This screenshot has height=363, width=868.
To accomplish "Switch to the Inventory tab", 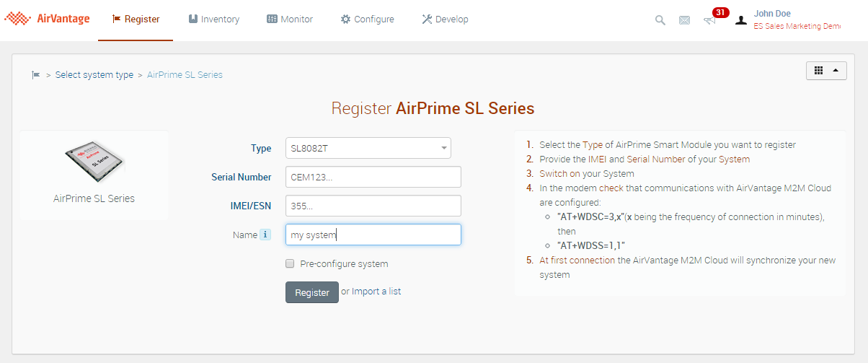I will click(214, 19).
